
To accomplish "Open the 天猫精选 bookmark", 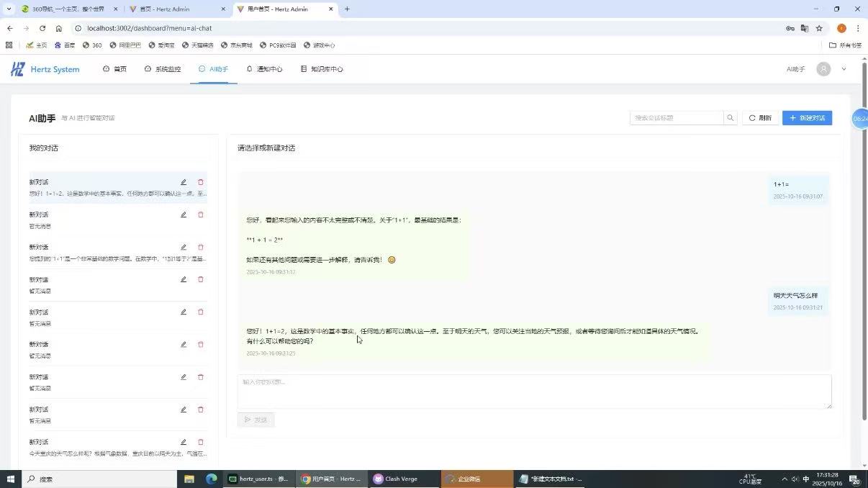I will coord(197,45).
